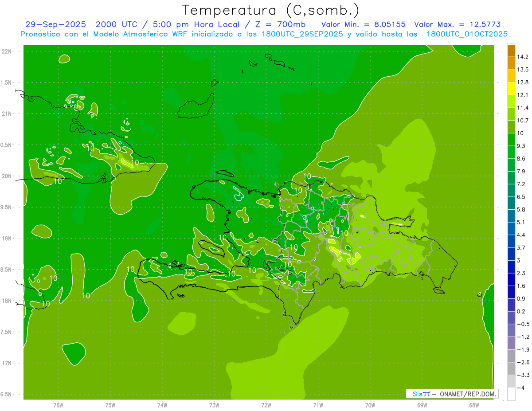
Task: Click the '71W' longitude label
Action: (318, 405)
